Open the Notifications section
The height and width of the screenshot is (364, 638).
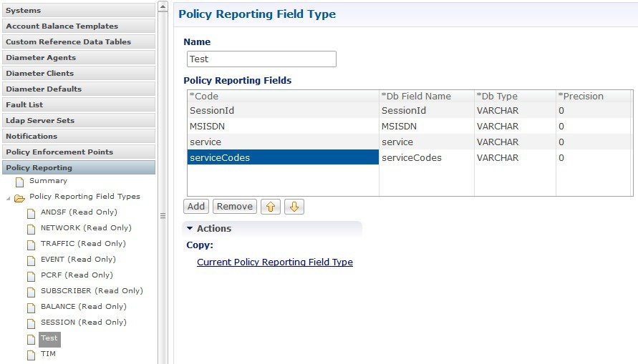[79, 136]
